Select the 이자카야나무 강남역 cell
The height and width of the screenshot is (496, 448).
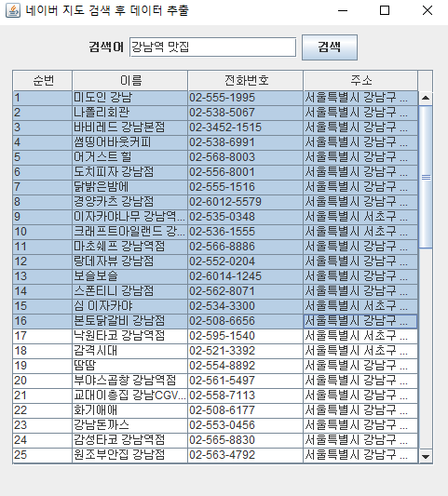click(x=130, y=217)
